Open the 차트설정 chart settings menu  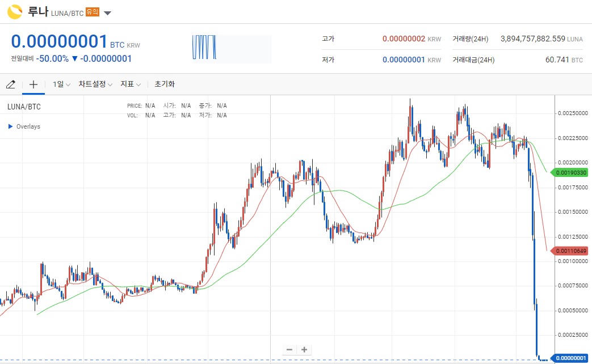[x=95, y=84]
